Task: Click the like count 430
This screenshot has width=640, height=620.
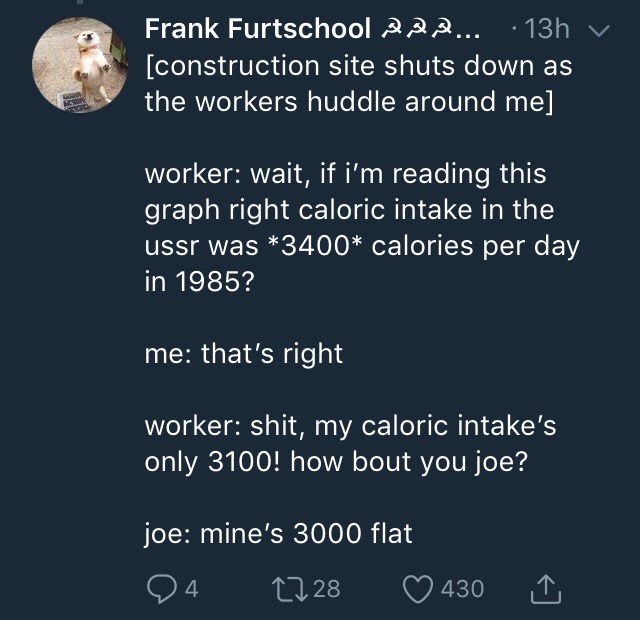Action: click(x=463, y=589)
